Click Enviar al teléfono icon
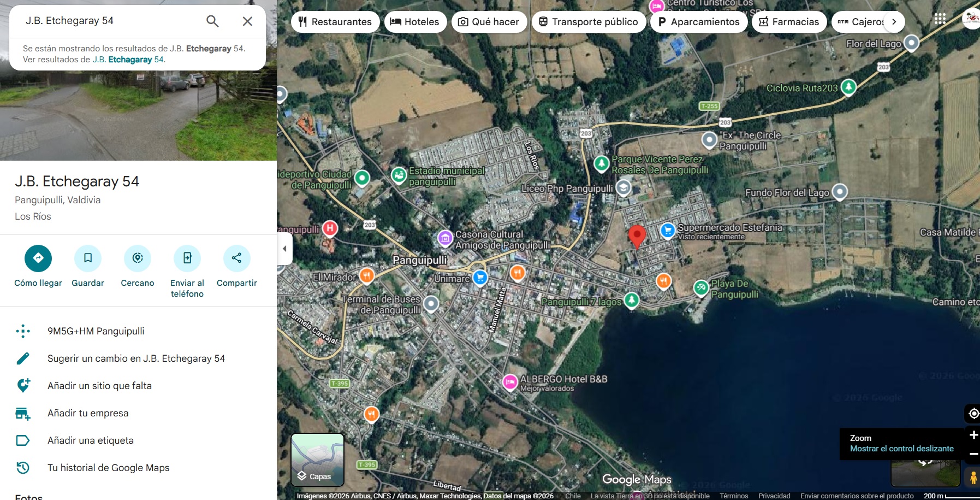Viewport: 980px width, 500px height. pyautogui.click(x=187, y=258)
